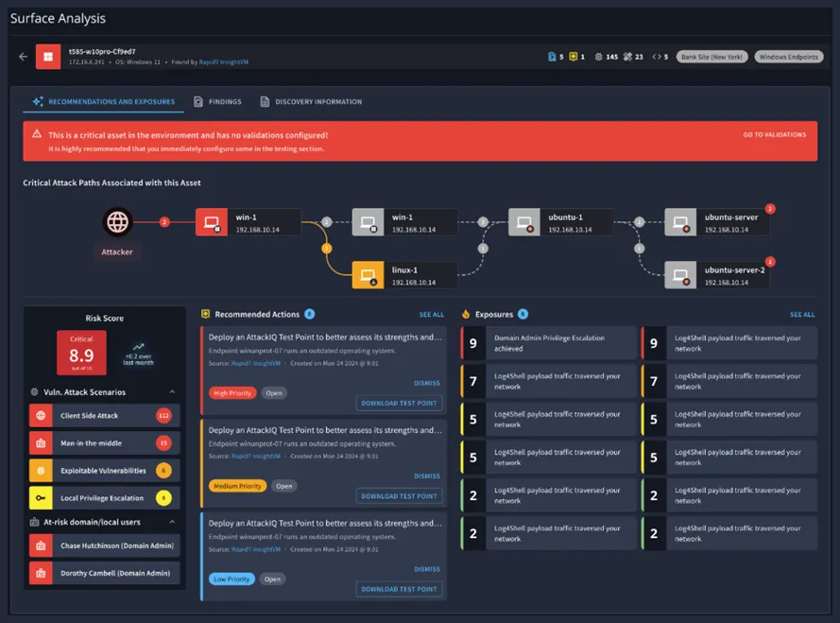Open the Domain Admin Privilege Escalation exposure

(x=548, y=342)
